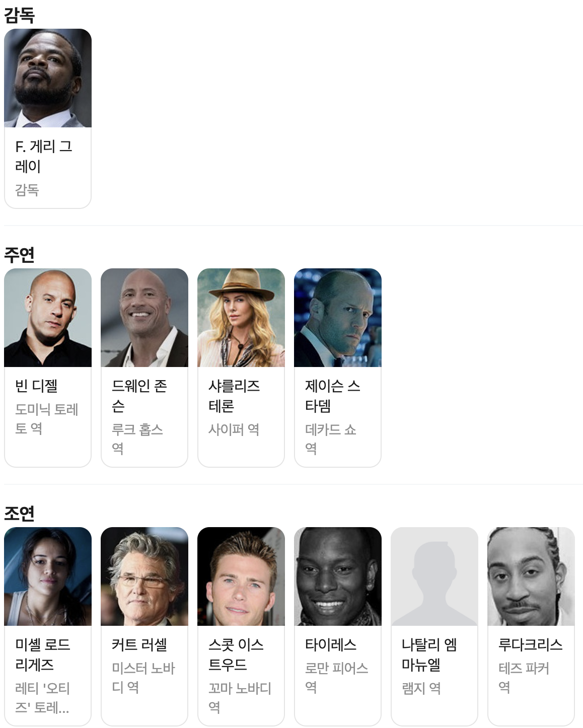Open 루다크리스 photo

[531, 576]
